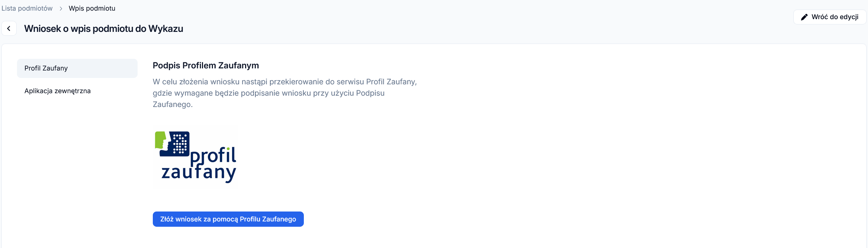868x248 pixels.
Task: Click the breadcrumb chevron separator
Action: pos(61,9)
